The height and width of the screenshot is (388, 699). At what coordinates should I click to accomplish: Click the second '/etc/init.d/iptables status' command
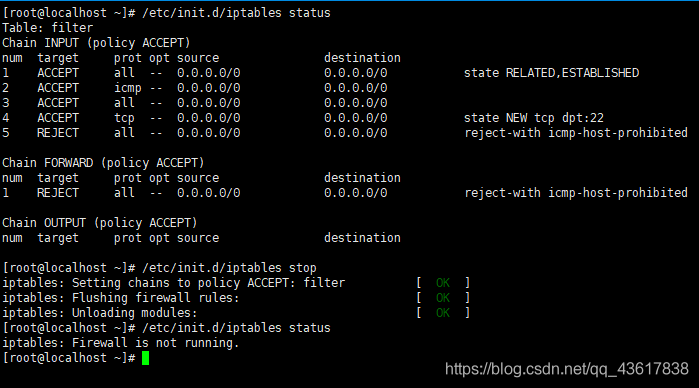pyautogui.click(x=236, y=328)
